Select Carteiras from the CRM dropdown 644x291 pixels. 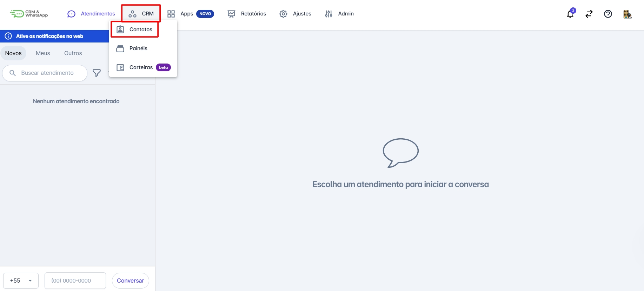pos(143,67)
